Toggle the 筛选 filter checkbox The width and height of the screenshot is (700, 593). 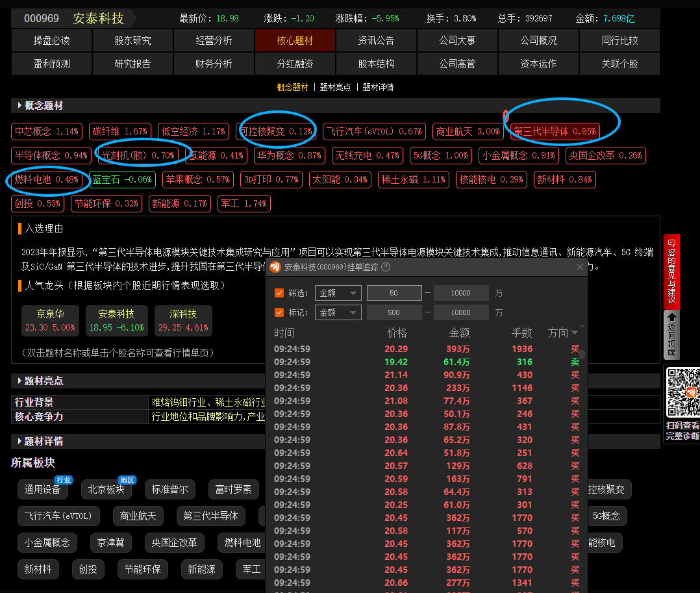pyautogui.click(x=279, y=293)
